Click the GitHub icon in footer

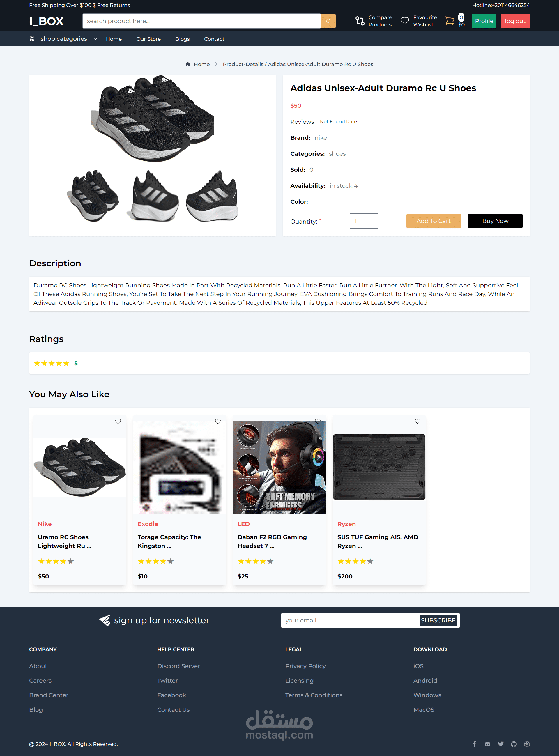tap(514, 744)
